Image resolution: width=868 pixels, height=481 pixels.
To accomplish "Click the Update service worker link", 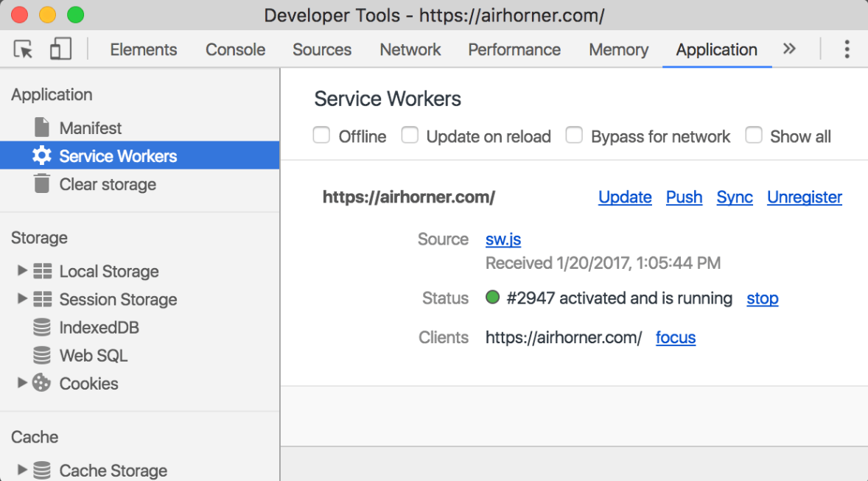I will [x=625, y=197].
